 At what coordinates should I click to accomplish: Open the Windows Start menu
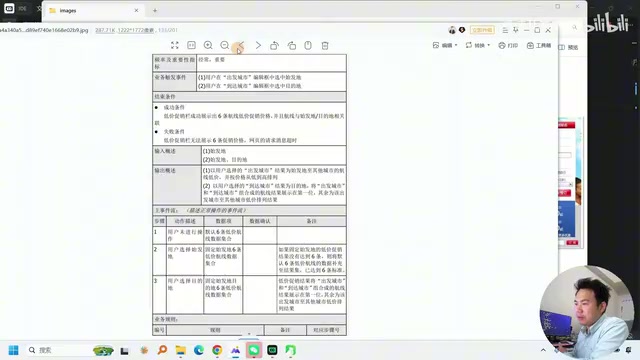click(13, 350)
